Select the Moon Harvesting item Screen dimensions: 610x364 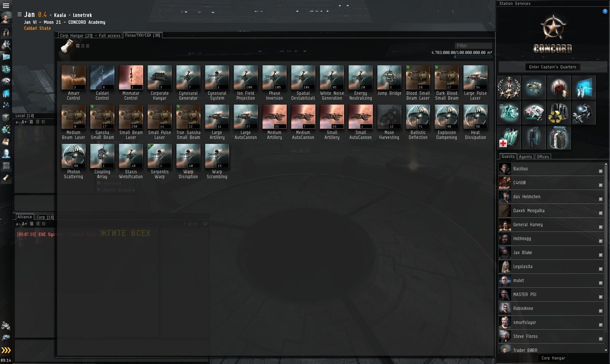point(389,122)
